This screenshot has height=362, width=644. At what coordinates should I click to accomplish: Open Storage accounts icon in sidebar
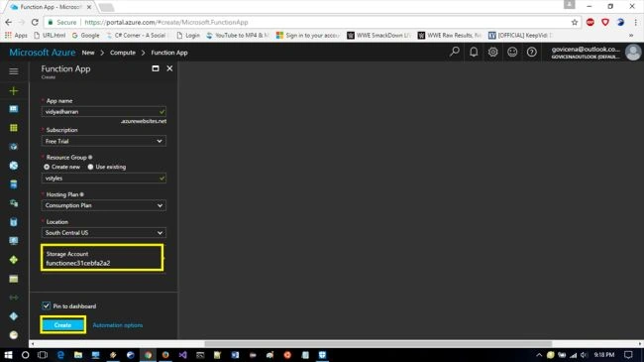(14, 279)
